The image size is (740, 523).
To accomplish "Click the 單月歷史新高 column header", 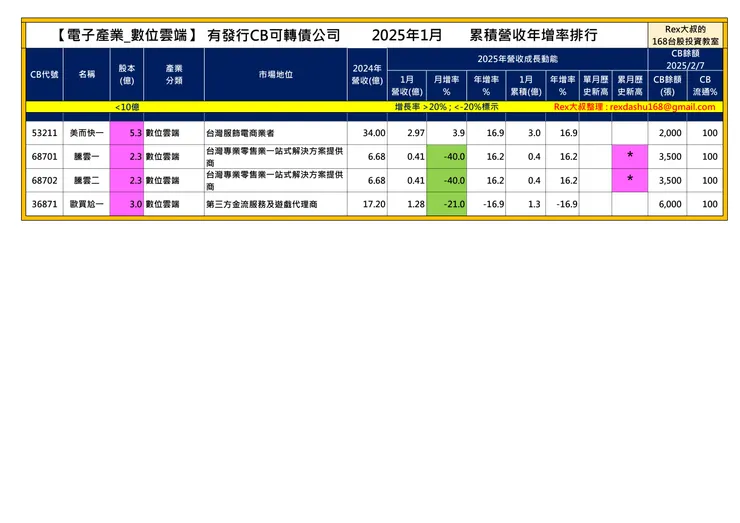I will click(x=596, y=85).
